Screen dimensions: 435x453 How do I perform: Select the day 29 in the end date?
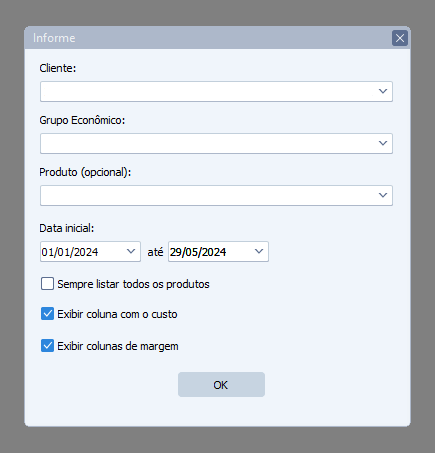pos(176,252)
